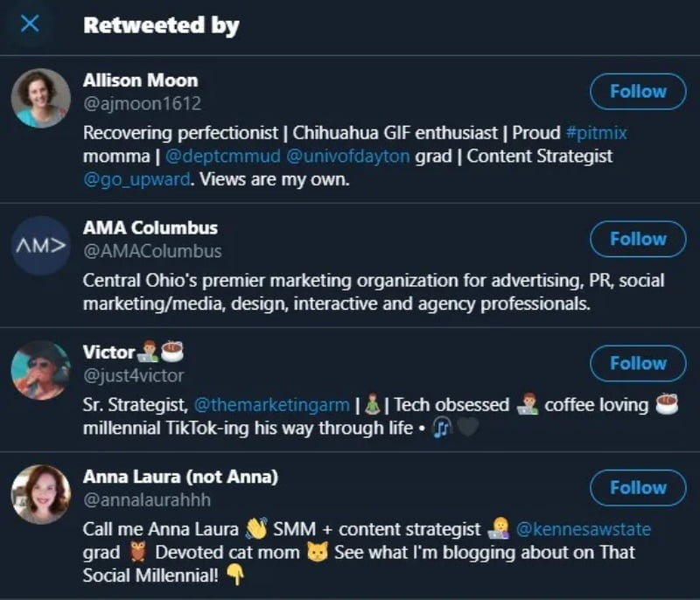Follow Victor's account

click(638, 363)
